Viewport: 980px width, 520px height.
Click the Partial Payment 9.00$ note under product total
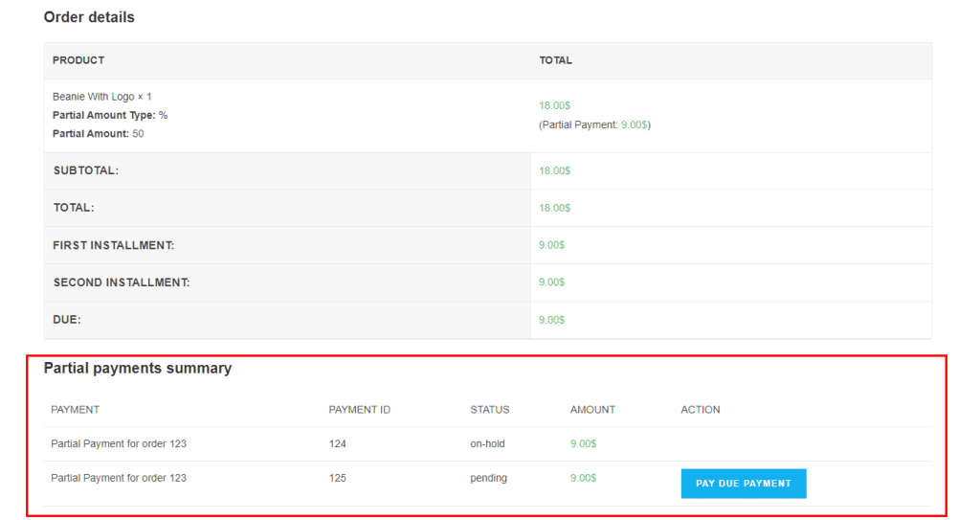click(x=594, y=124)
